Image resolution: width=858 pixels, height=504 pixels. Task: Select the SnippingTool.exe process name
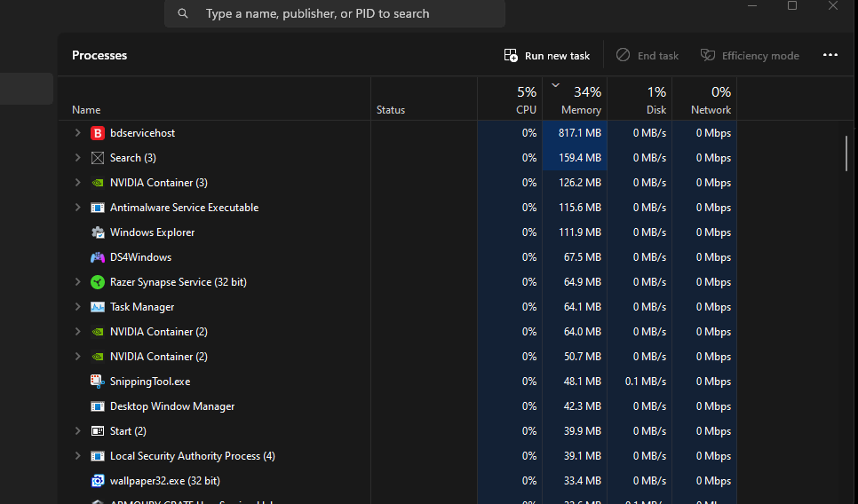click(x=150, y=382)
